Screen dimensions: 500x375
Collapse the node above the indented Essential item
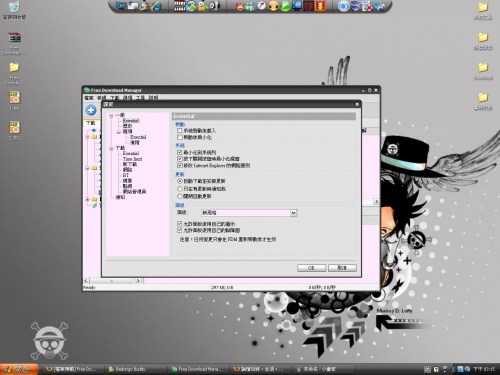pyautogui.click(x=118, y=132)
